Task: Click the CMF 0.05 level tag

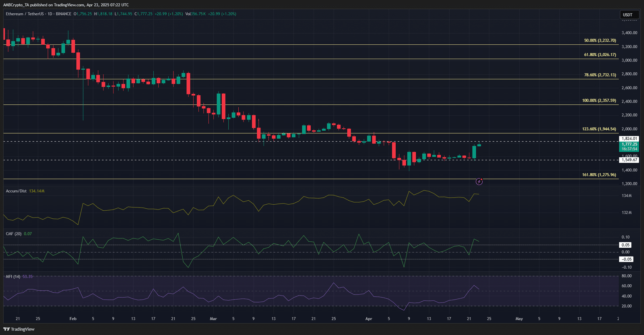Action: click(x=625, y=245)
